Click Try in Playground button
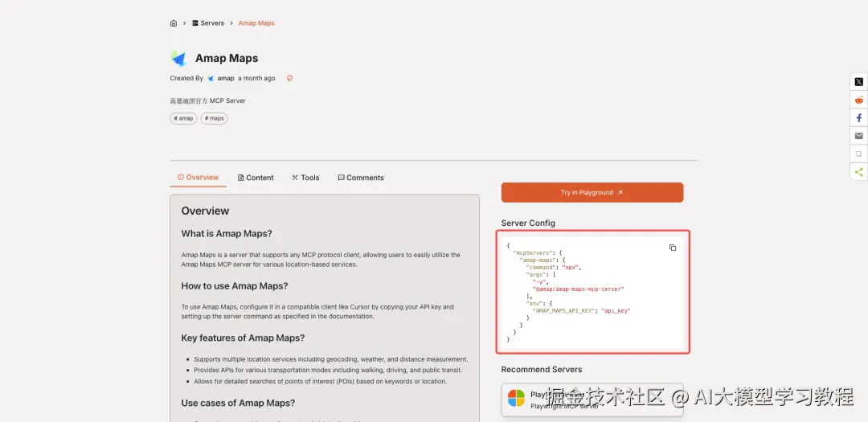This screenshot has height=422, width=868. [592, 193]
